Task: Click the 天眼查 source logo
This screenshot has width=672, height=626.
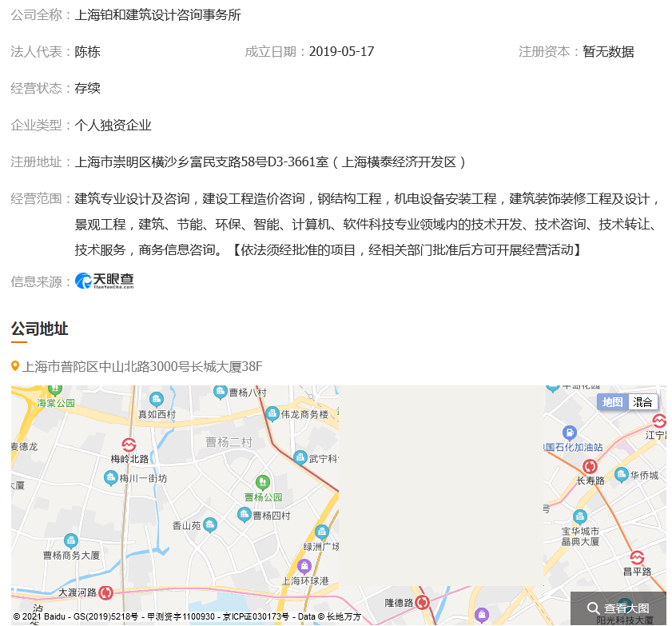Action: coord(104,281)
